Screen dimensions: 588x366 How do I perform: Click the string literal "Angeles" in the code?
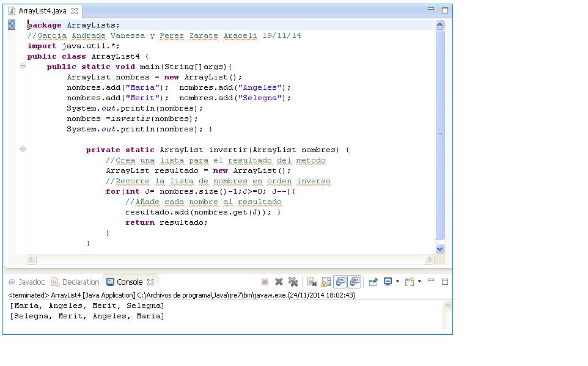point(260,88)
